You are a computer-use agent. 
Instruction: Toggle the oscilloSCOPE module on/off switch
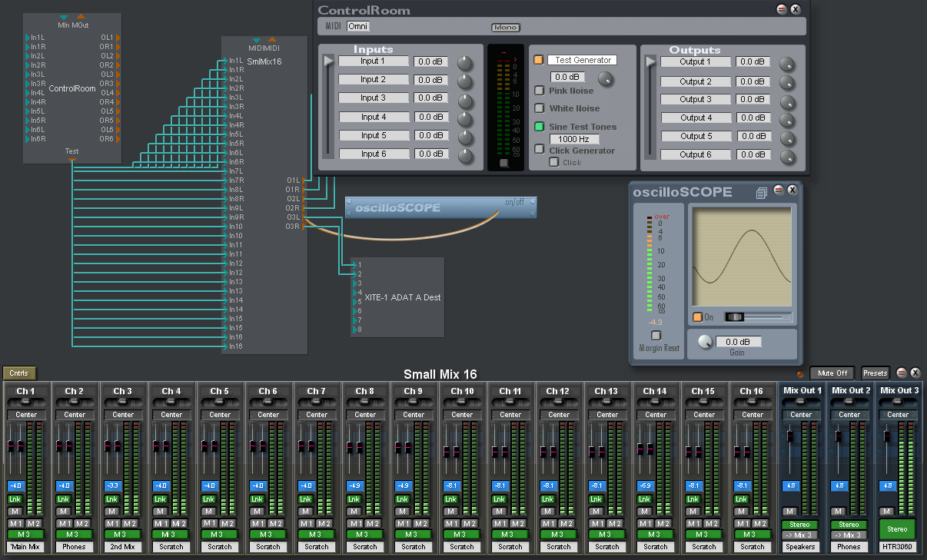coord(513,203)
